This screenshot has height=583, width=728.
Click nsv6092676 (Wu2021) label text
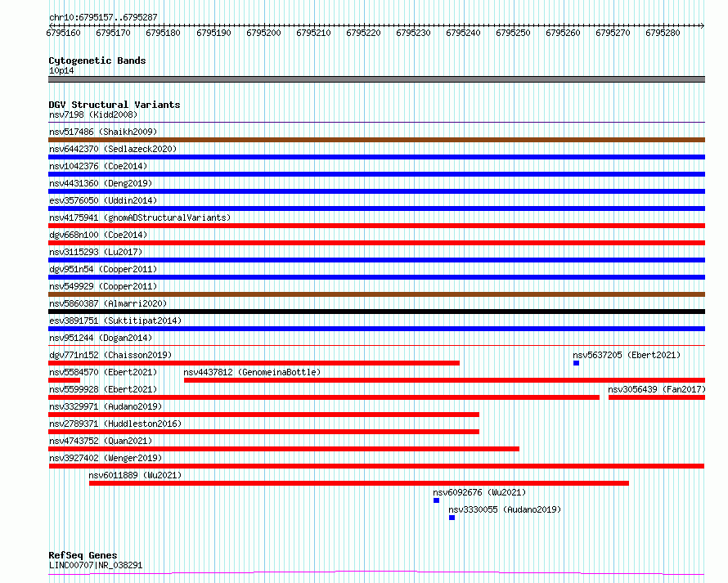479,492
